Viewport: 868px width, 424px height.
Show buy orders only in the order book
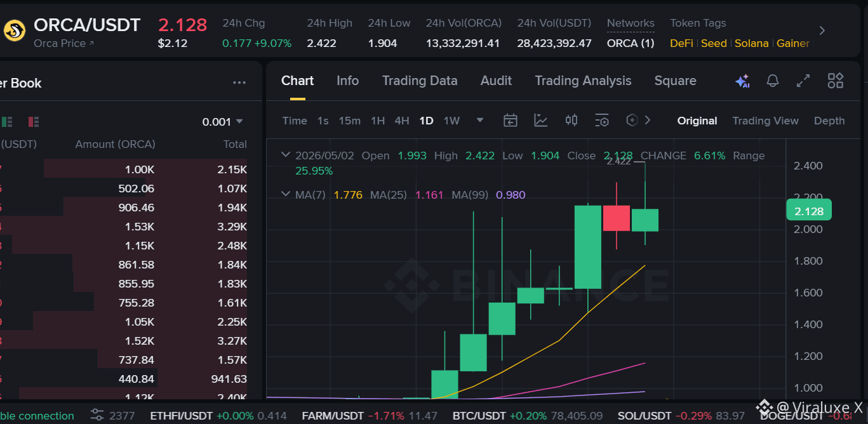[7, 121]
